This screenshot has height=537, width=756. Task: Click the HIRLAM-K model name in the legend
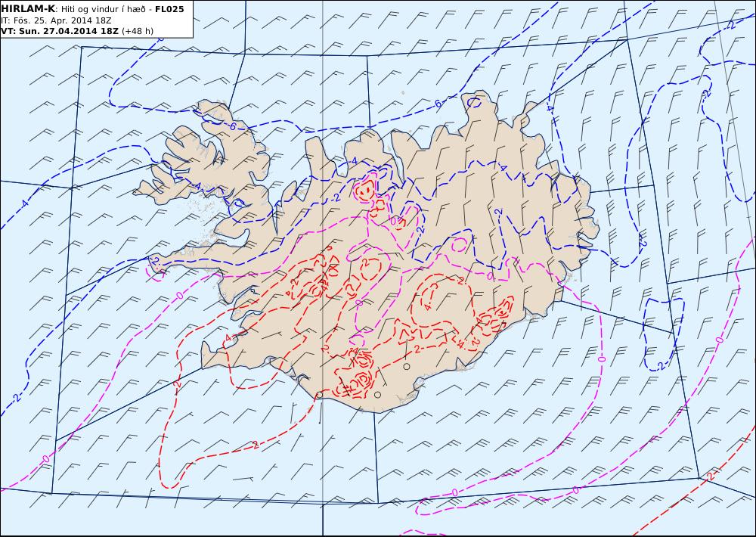28,9
